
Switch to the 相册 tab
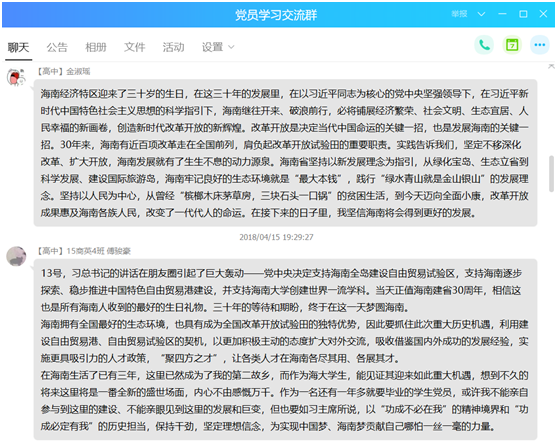pyautogui.click(x=96, y=47)
